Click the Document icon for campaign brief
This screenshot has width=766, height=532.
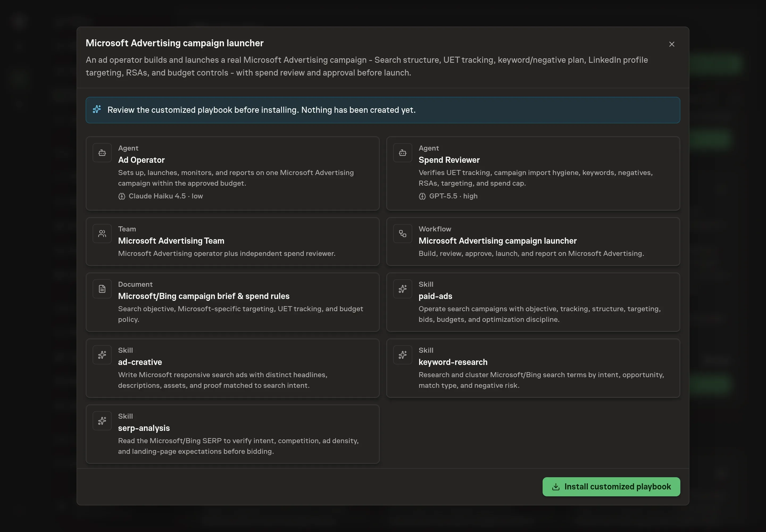(x=102, y=289)
